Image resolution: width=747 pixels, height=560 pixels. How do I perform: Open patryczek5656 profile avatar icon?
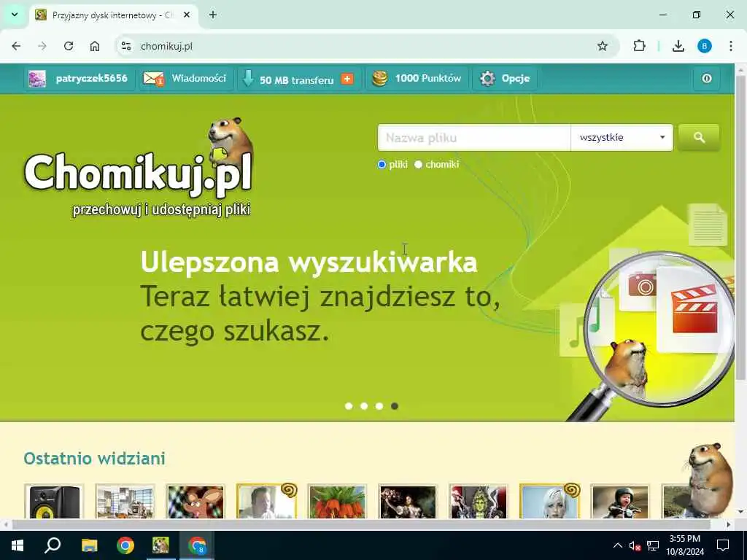37,79
